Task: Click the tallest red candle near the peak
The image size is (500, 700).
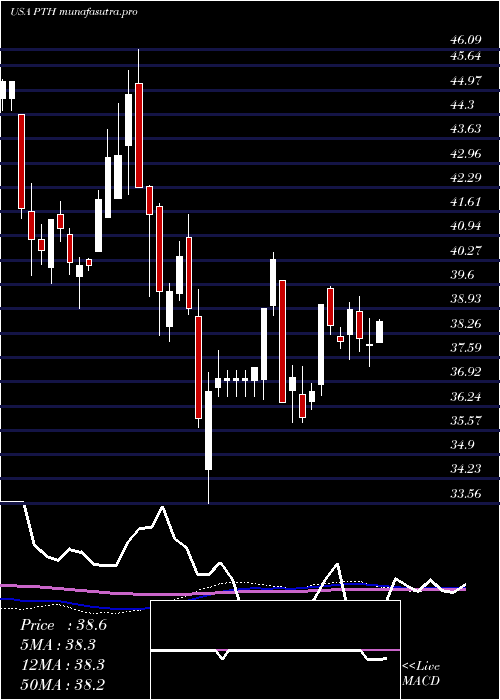Action: coord(139,135)
